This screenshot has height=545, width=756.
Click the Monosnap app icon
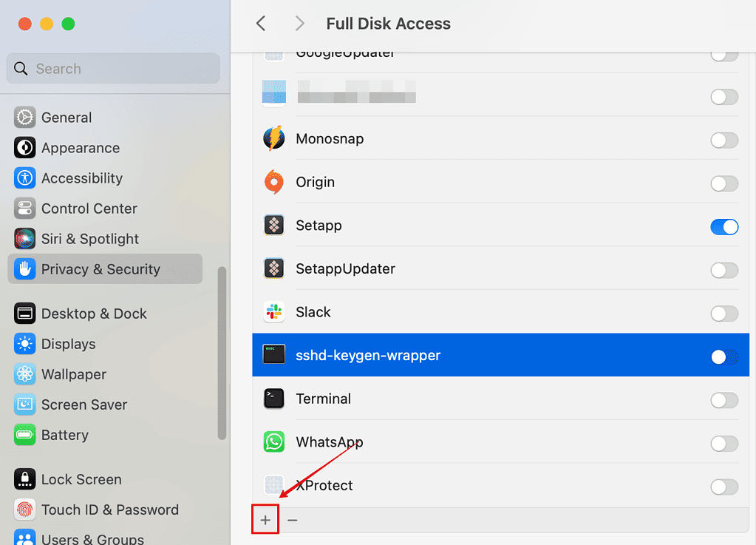point(273,139)
